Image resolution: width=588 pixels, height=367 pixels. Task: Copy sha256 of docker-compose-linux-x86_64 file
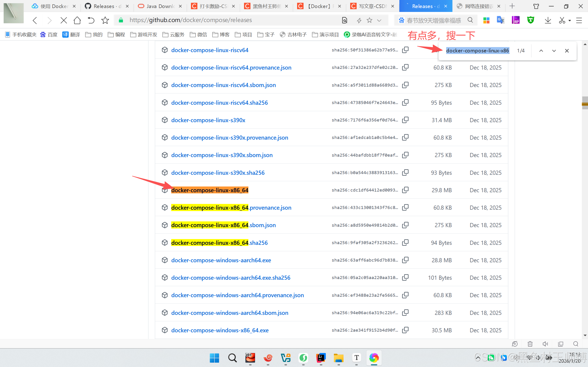[x=405, y=190]
